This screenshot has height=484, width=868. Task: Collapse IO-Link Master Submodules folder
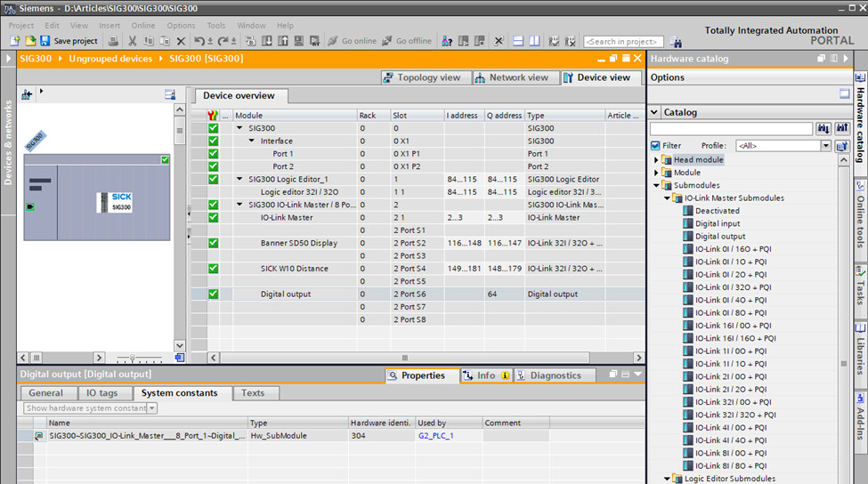tap(667, 198)
